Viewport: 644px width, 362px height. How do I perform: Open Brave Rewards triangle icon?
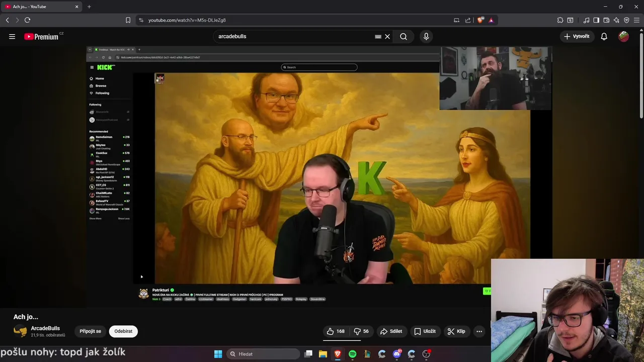(x=491, y=20)
